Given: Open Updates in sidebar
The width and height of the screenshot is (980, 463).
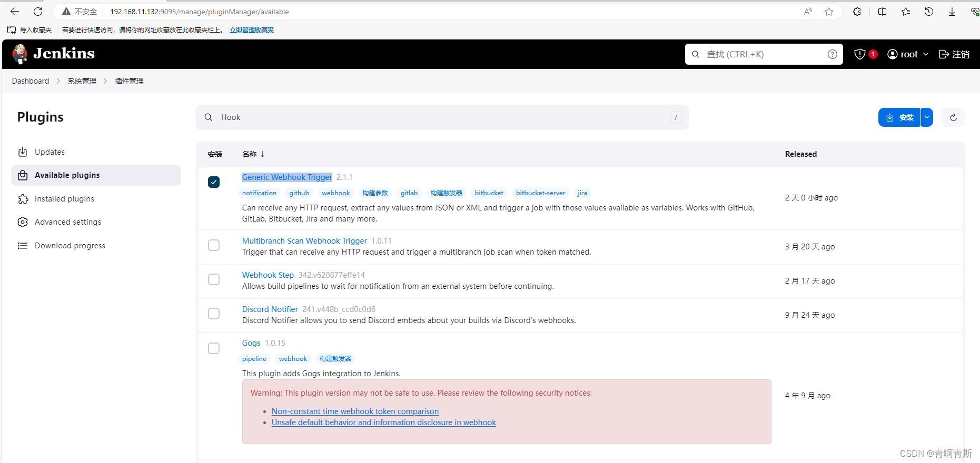Looking at the screenshot, I should pyautogui.click(x=50, y=152).
